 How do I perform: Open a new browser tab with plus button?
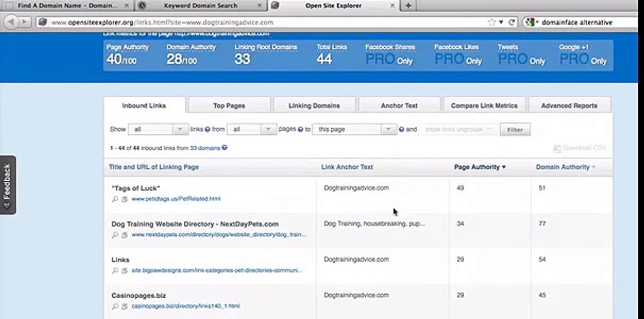pos(408,5)
